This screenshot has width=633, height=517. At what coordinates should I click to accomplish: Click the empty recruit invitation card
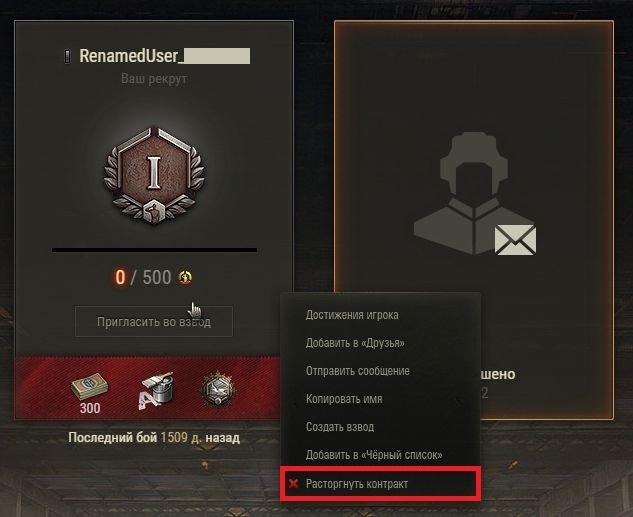pyautogui.click(x=474, y=220)
